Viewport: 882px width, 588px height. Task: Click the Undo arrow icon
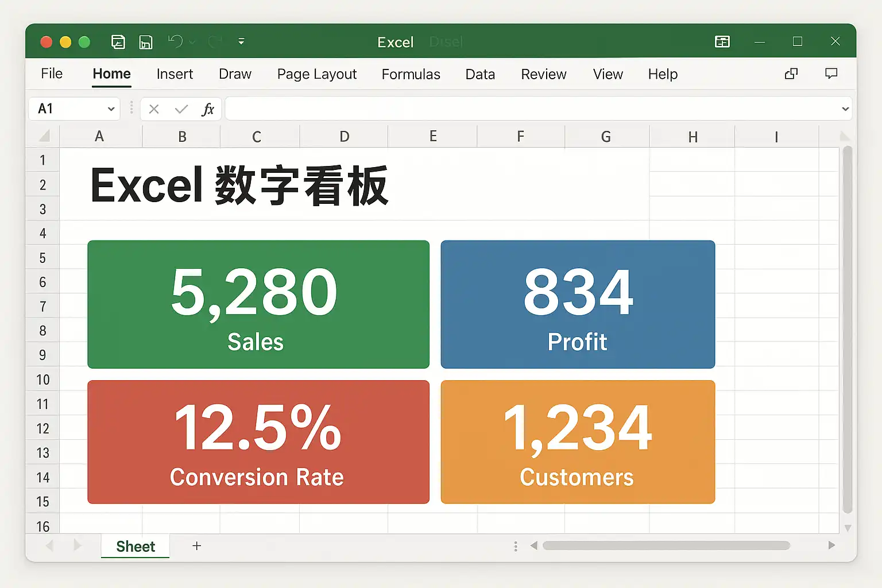[x=175, y=41]
